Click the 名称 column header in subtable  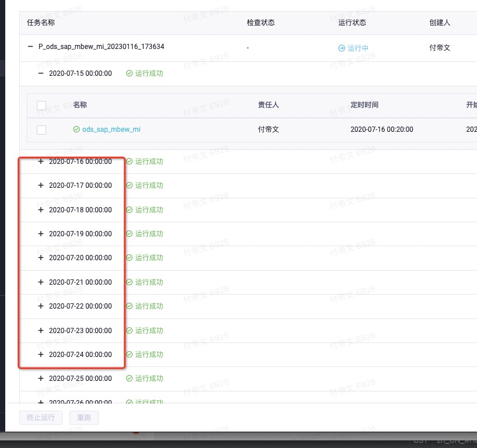80,105
